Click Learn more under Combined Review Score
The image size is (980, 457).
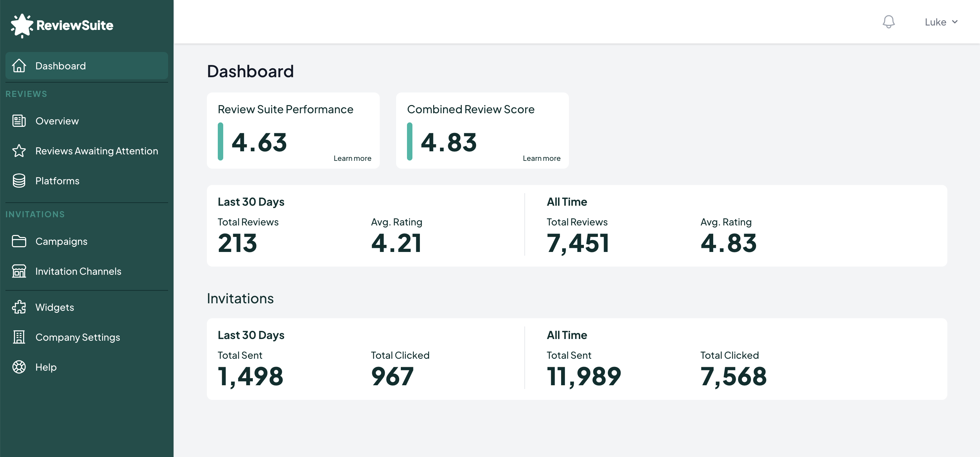tap(541, 158)
